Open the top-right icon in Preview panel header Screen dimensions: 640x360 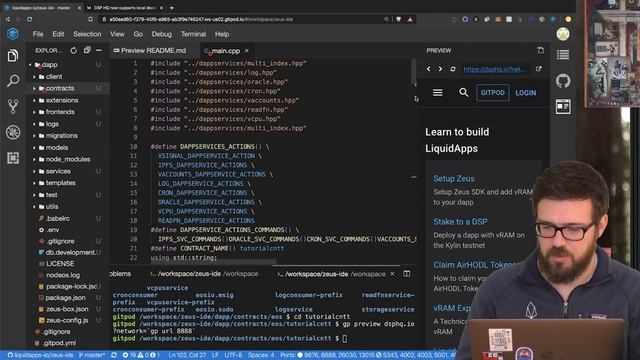pos(540,50)
